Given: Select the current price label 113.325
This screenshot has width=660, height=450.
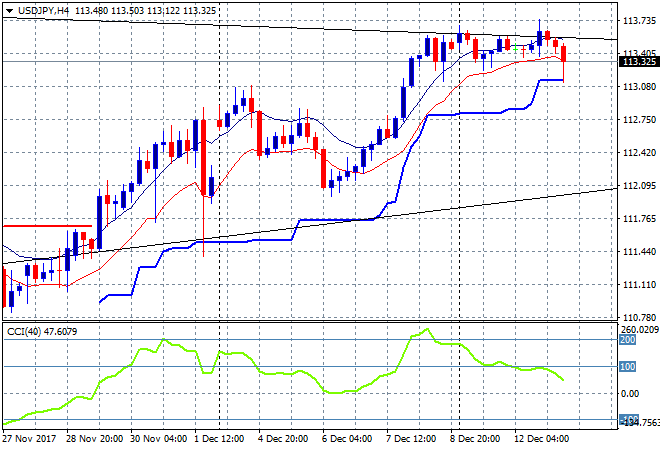Looking at the screenshot, I should [639, 62].
